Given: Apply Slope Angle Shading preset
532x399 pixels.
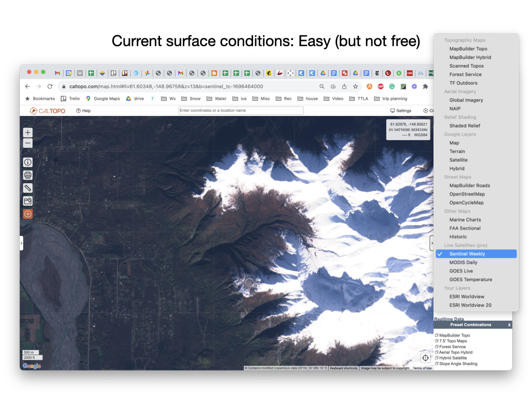Looking at the screenshot, I should point(456,364).
